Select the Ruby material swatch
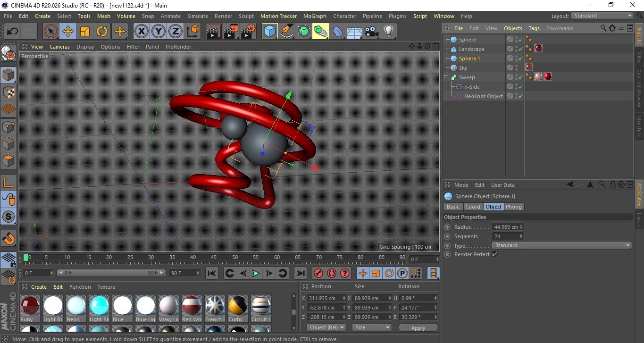644x343 pixels. [30, 308]
